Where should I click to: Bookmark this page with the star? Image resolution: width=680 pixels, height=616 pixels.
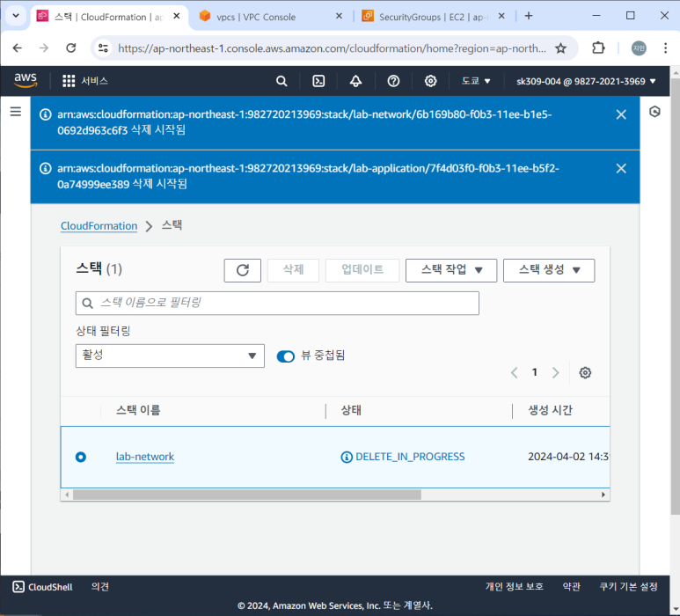tap(560, 48)
